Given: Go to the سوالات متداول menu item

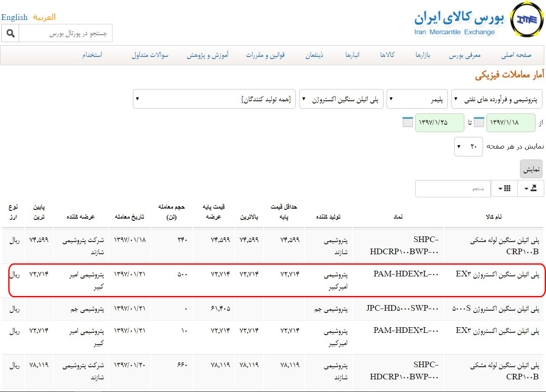Looking at the screenshot, I should [x=150, y=55].
